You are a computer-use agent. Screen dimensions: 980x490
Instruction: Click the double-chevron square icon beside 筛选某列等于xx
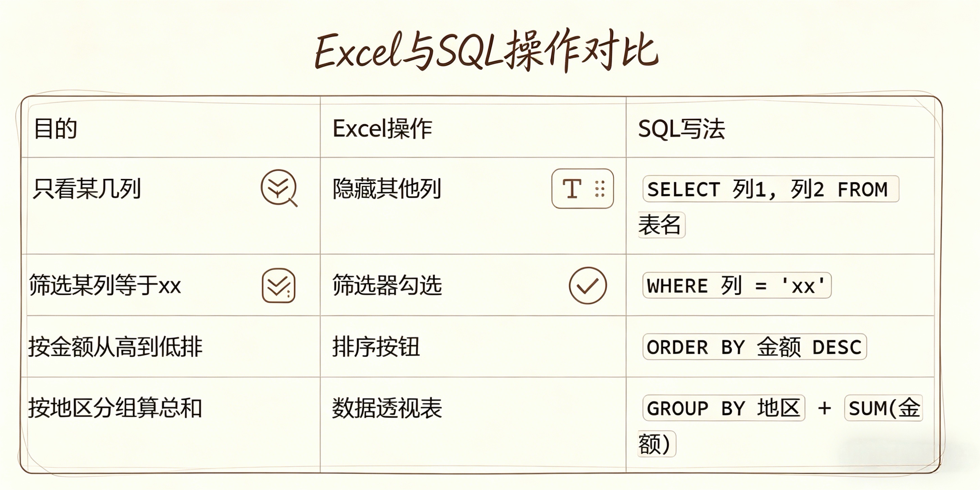[x=279, y=286]
